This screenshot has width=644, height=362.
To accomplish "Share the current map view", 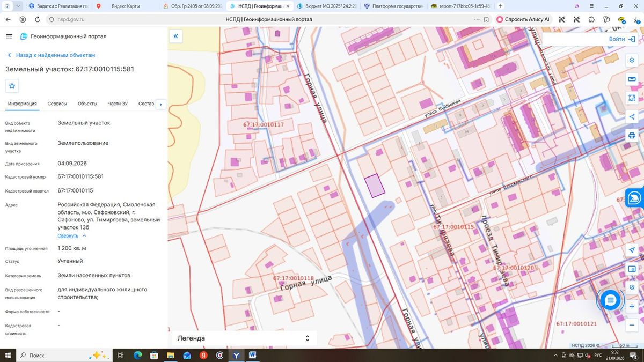I will [x=632, y=117].
